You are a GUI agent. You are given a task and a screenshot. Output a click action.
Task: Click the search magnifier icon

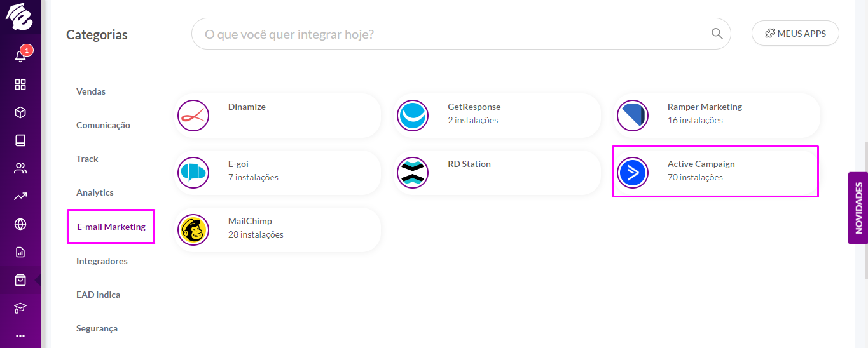(717, 34)
